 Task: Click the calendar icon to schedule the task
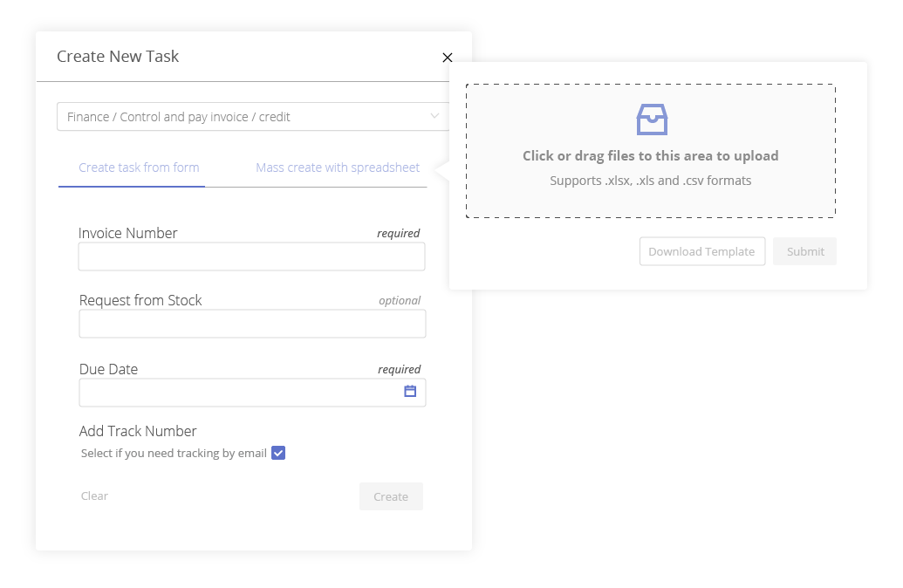(409, 392)
